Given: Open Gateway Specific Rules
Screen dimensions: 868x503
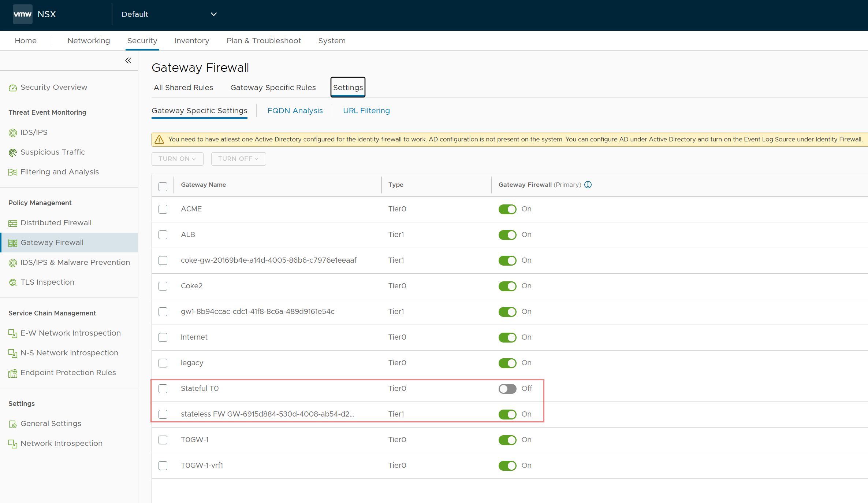Looking at the screenshot, I should [x=273, y=87].
